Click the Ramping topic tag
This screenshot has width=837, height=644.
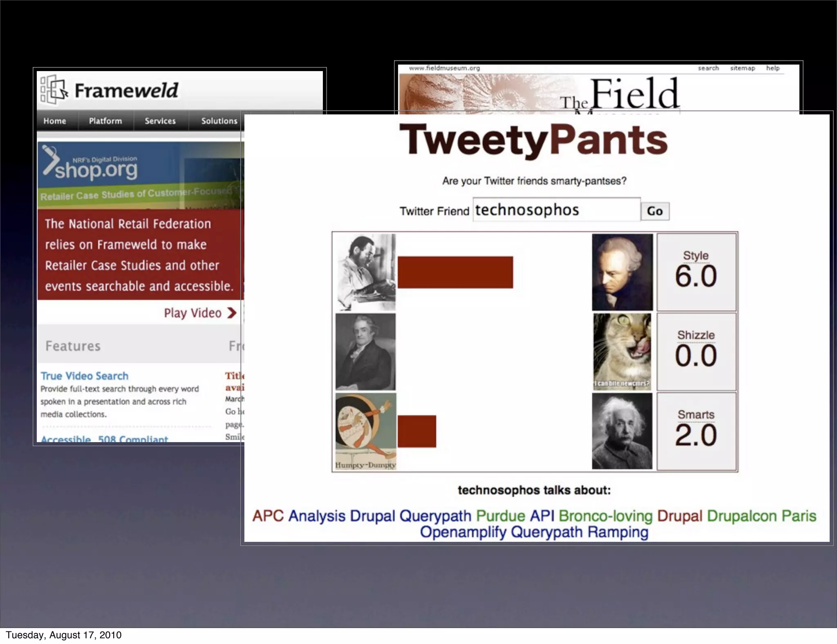point(618,532)
